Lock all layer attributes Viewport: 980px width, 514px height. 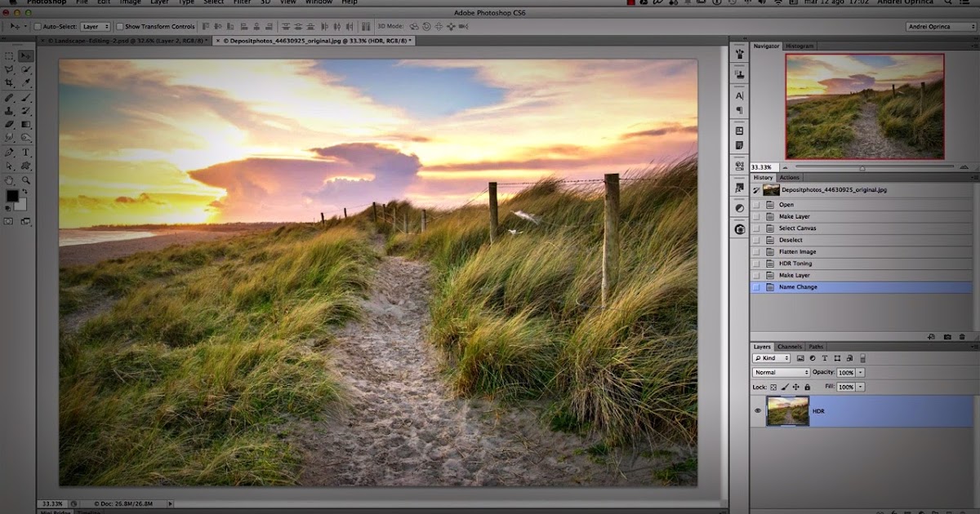807,387
